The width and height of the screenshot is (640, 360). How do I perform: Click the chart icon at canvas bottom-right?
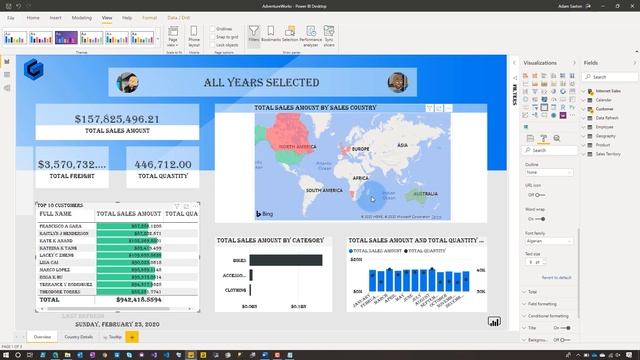pyautogui.click(x=494, y=322)
